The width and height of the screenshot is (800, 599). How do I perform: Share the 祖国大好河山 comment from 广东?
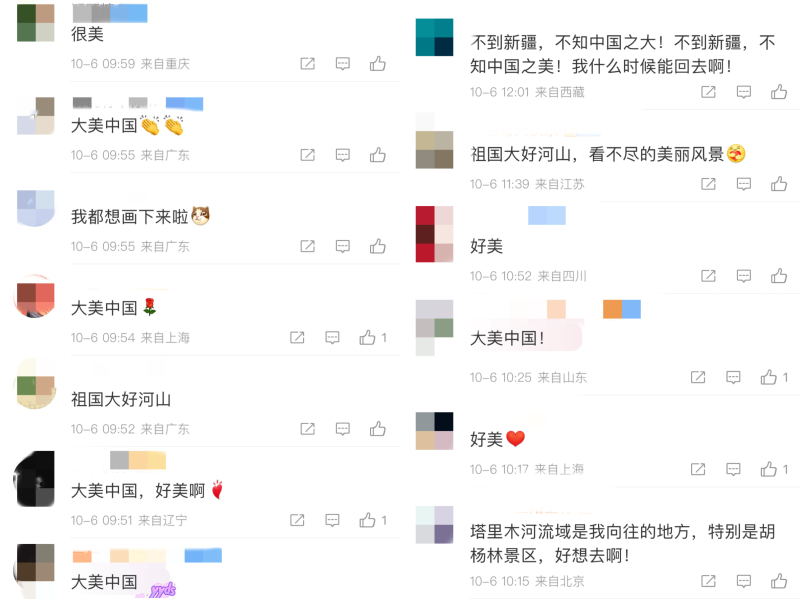[x=308, y=429]
